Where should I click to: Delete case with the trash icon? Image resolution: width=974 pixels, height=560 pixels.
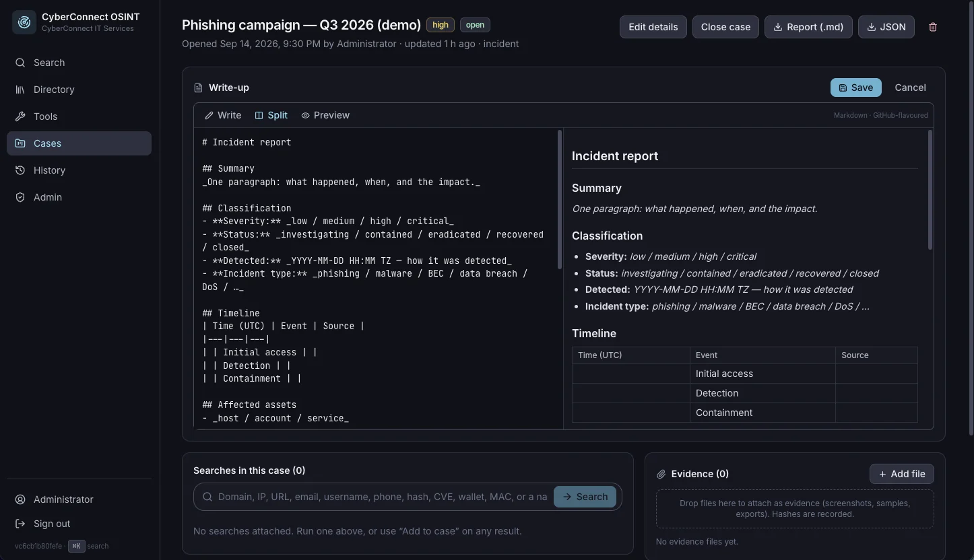click(932, 27)
